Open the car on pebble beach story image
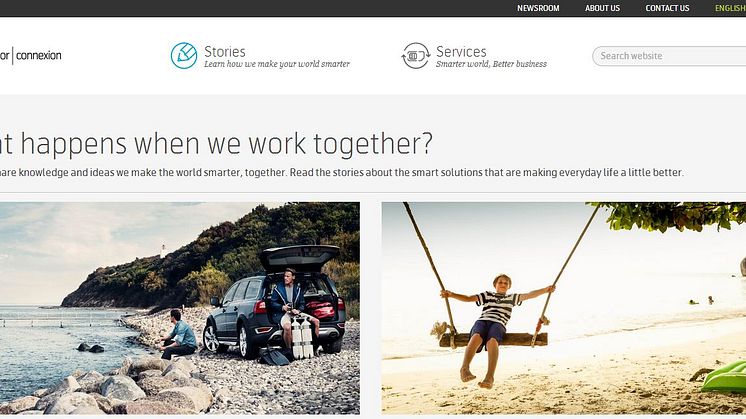746x419 pixels. pyautogui.click(x=180, y=308)
